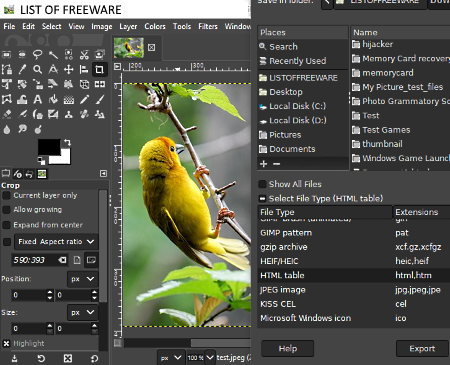
Task: Select the Scale tool
Action: pos(37,84)
